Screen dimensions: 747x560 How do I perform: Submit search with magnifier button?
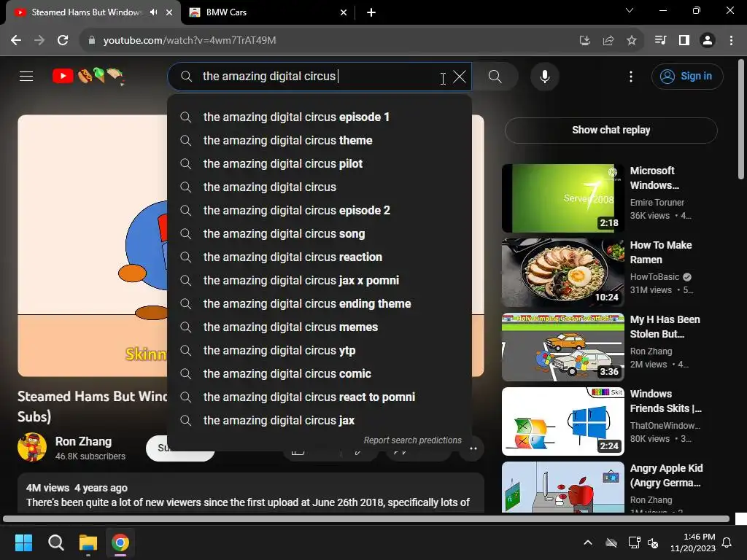coord(495,77)
